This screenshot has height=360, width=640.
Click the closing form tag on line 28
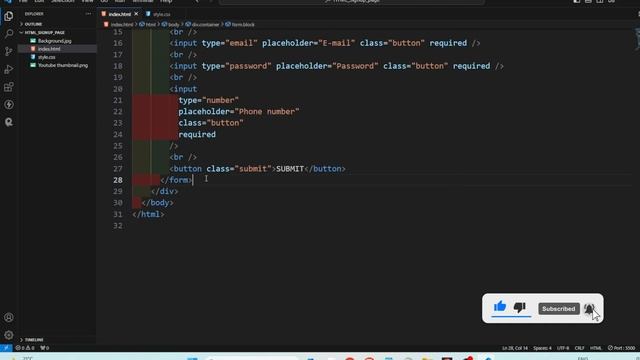click(x=176, y=180)
